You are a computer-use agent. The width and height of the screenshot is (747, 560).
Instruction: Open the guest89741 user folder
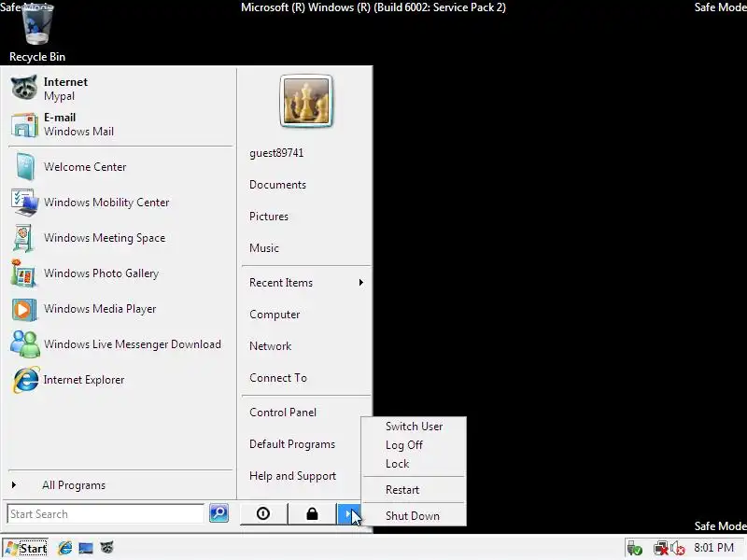coord(276,153)
